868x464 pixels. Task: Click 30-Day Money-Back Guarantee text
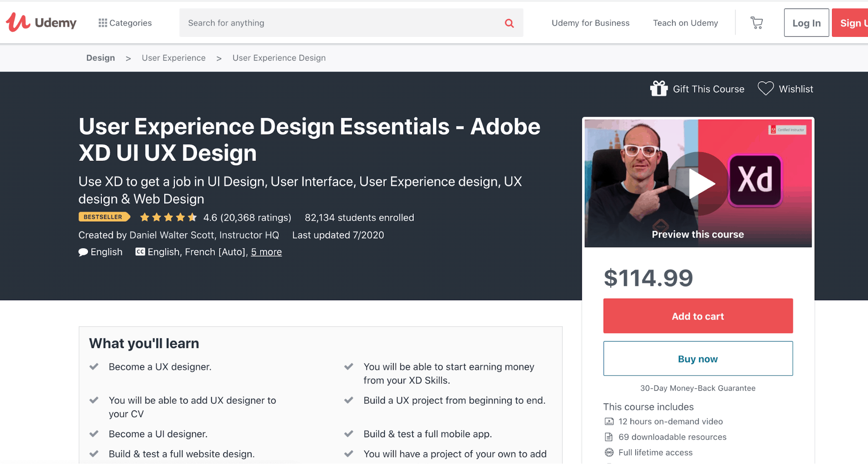tap(698, 388)
